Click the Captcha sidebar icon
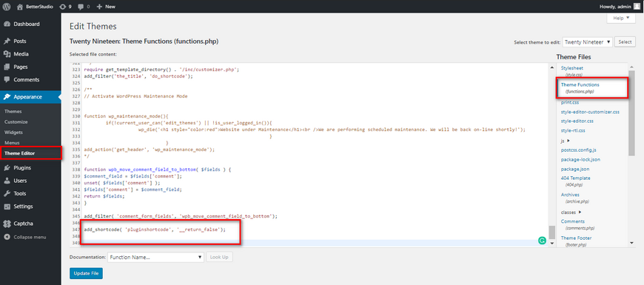644x285 pixels. pyautogui.click(x=7, y=224)
